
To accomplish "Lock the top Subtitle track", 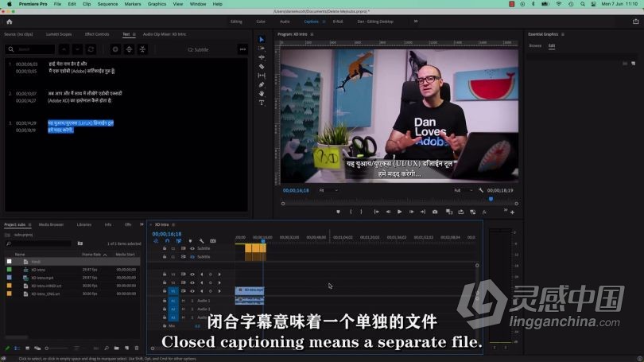I will (165, 248).
